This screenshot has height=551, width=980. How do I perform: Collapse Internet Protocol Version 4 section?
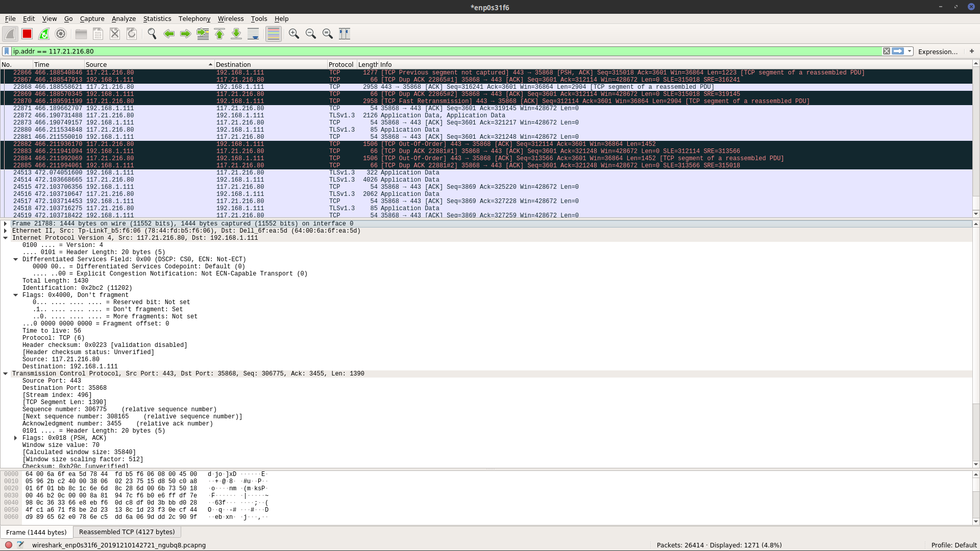[x=6, y=238]
